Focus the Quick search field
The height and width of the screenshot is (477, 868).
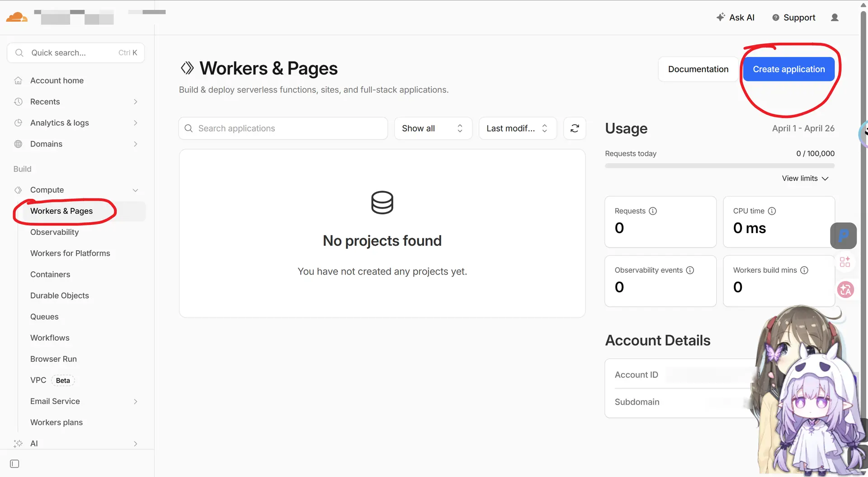(x=76, y=53)
